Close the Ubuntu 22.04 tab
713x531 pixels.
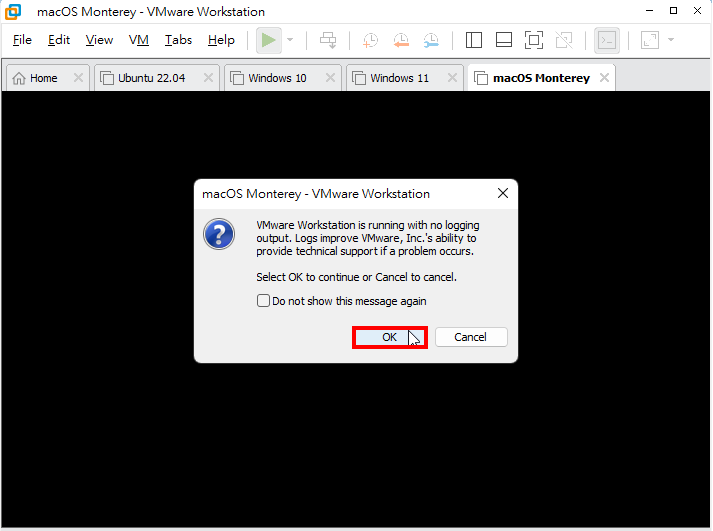(x=208, y=78)
